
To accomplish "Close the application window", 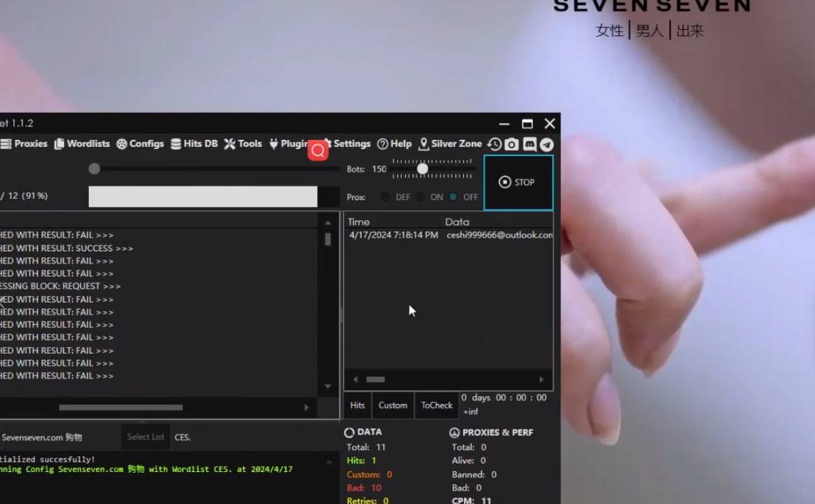I will coord(550,124).
